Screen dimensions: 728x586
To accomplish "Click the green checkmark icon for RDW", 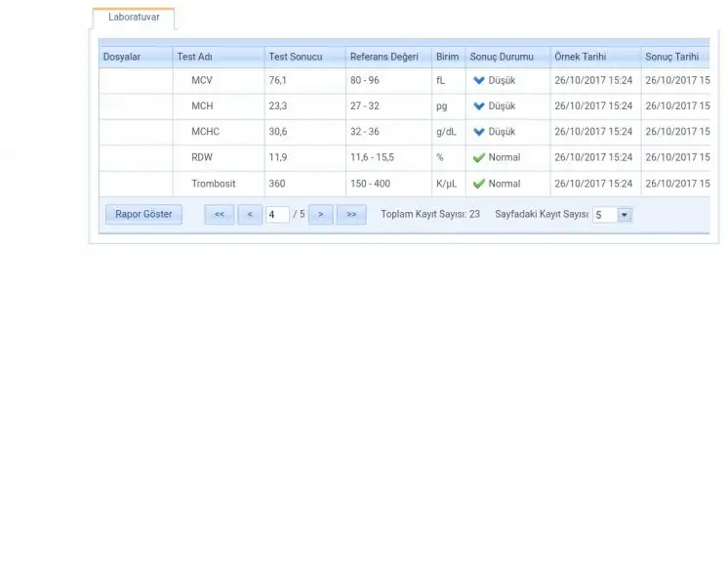I will pos(478,157).
